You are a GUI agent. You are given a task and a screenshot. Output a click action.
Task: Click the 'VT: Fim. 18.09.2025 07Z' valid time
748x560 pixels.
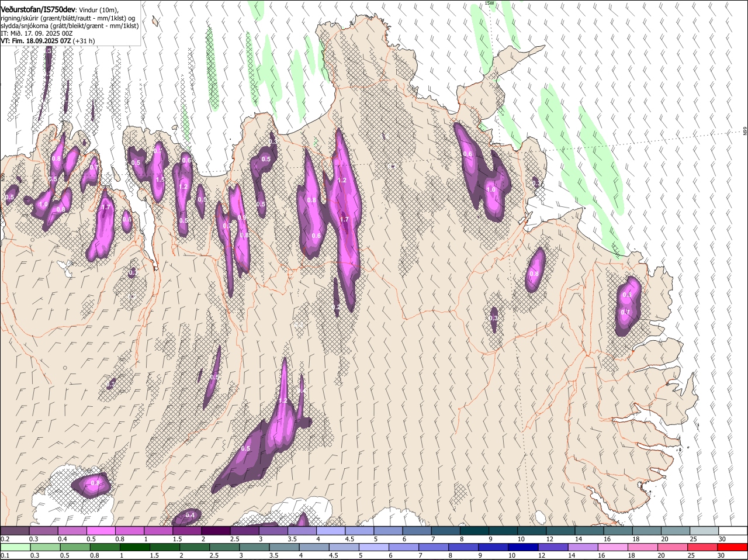point(36,41)
